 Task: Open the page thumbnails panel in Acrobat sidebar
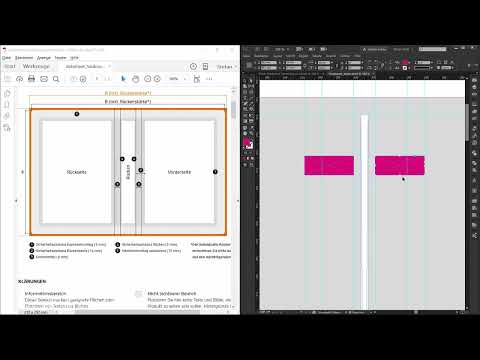[7, 94]
